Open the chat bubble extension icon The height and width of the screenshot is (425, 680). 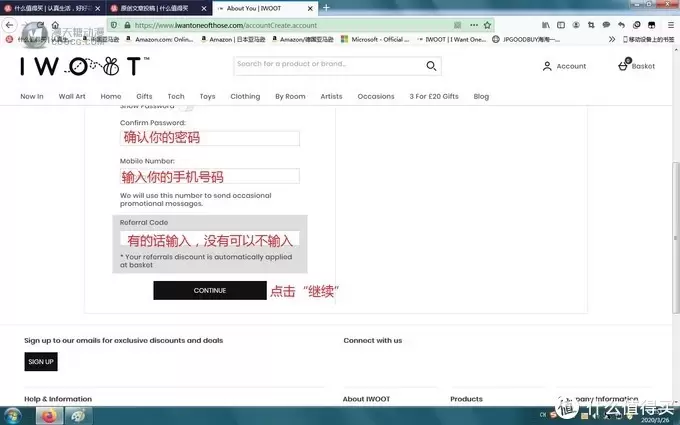point(606,25)
